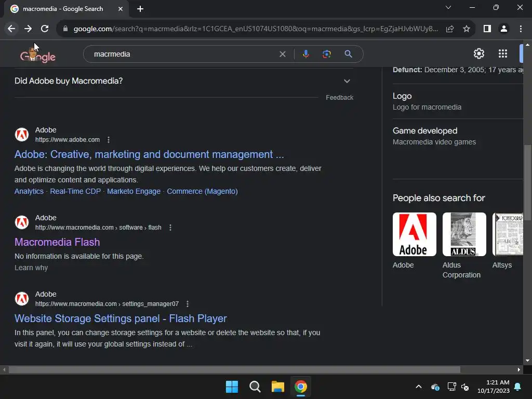Open Windows taskbar Search
This screenshot has height=399, width=532.
click(x=255, y=387)
